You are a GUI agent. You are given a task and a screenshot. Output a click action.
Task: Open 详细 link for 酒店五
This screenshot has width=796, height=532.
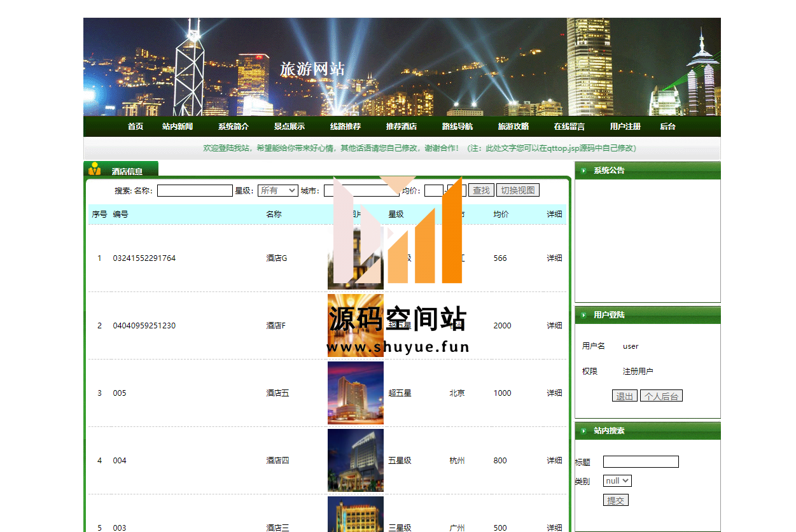pyautogui.click(x=555, y=393)
